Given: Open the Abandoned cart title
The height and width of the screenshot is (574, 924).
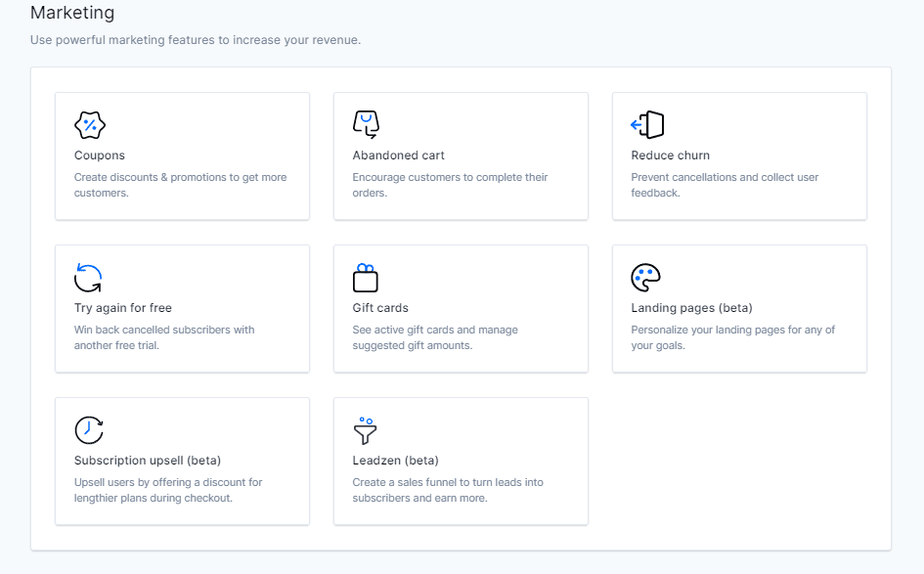Looking at the screenshot, I should tap(398, 155).
